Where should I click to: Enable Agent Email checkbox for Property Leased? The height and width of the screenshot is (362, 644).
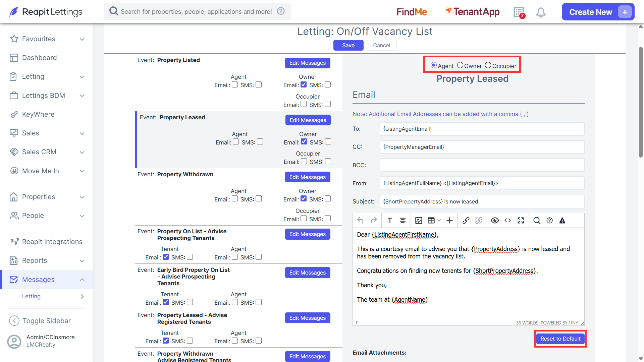[x=236, y=142]
